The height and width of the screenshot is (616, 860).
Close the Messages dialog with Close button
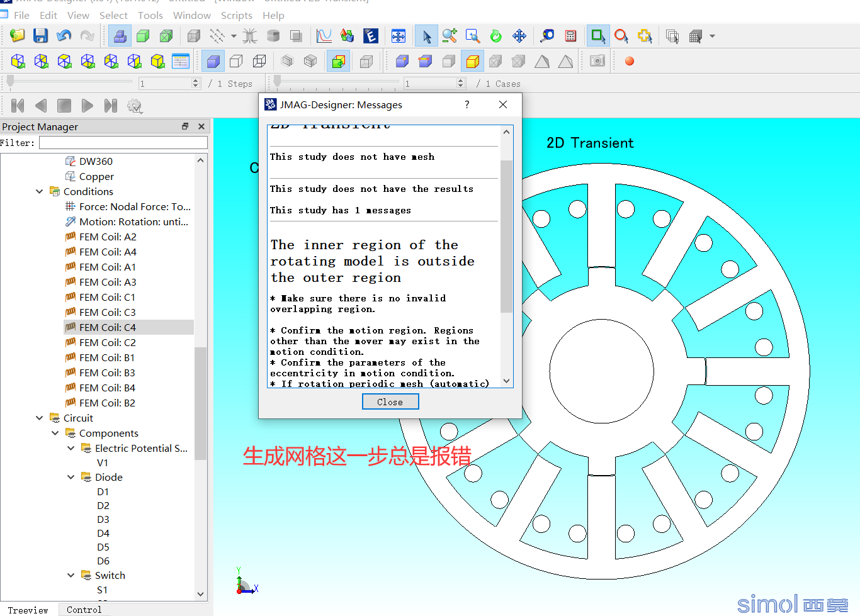(390, 401)
